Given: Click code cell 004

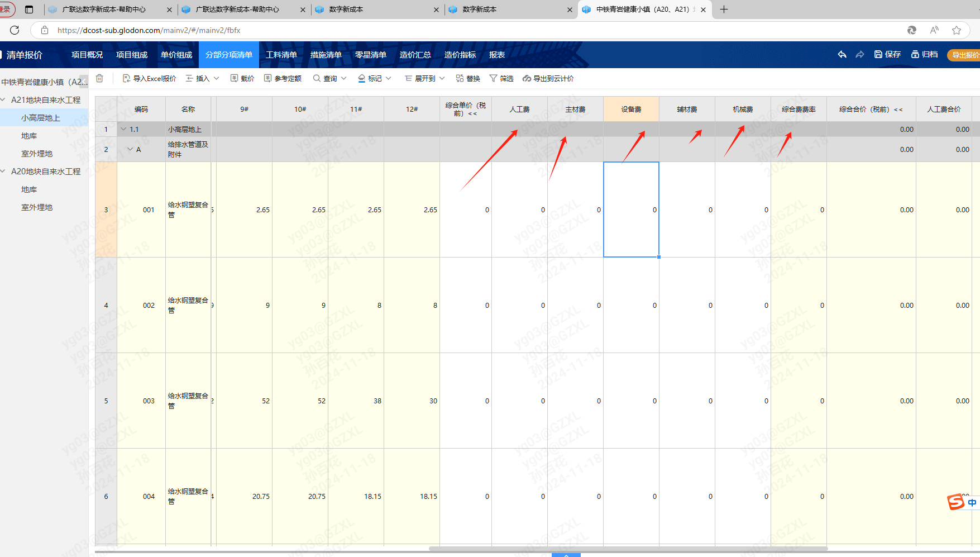Looking at the screenshot, I should tap(141, 496).
